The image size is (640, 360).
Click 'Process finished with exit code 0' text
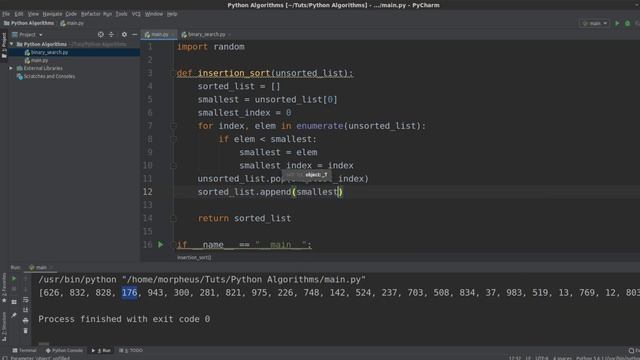124,319
